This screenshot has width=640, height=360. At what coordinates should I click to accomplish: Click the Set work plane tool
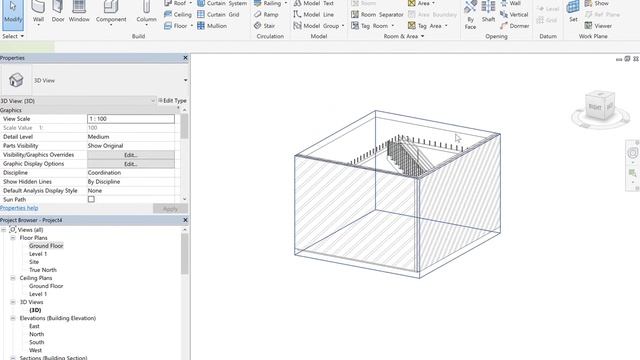573,12
